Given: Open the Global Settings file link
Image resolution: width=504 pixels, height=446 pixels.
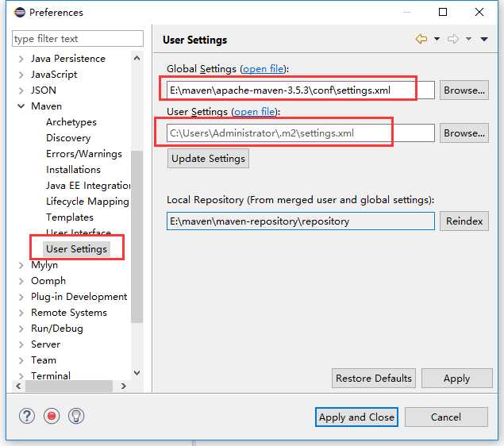Looking at the screenshot, I should 265,69.
